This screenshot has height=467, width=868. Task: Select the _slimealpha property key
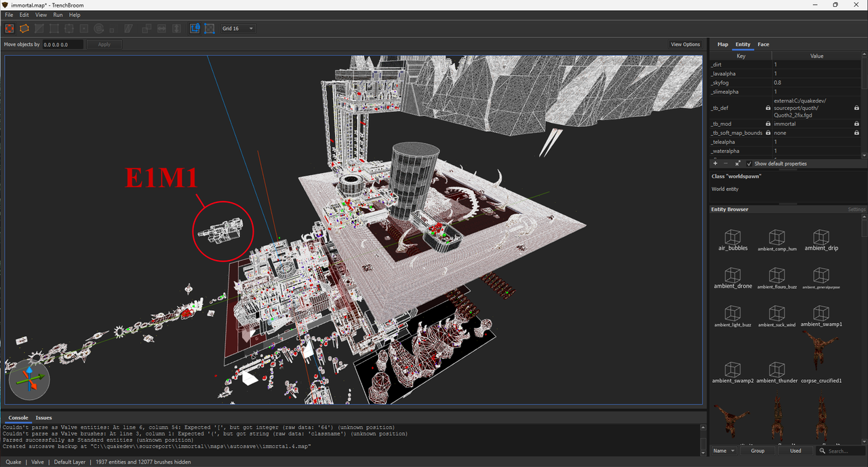pos(741,92)
